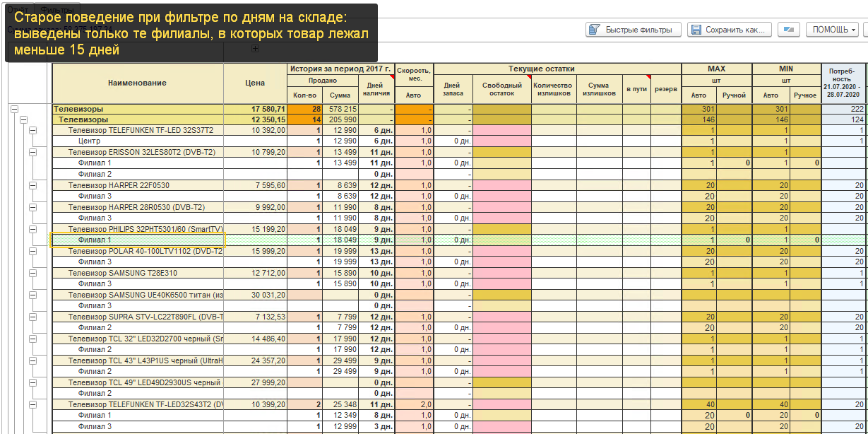The width and height of the screenshot is (868, 434).
Task: Select the Центр branch row
Action: tap(138, 141)
